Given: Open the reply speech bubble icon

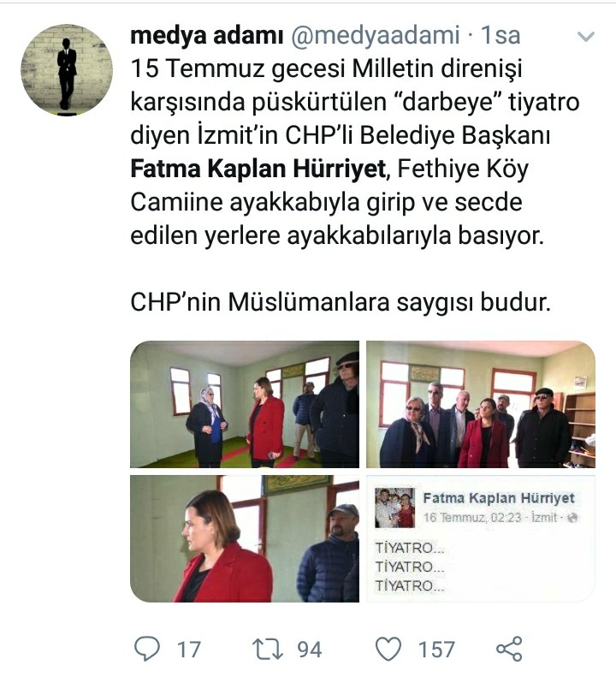Looking at the screenshot, I should point(147,649).
